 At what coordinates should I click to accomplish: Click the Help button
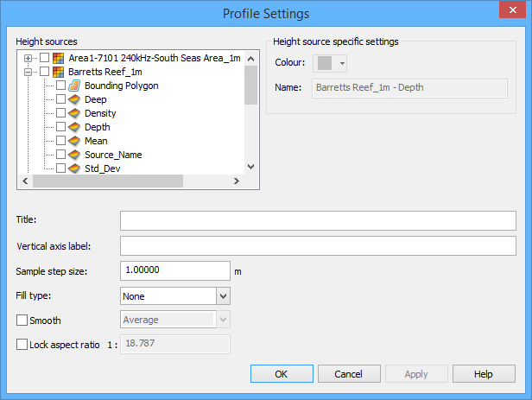(x=484, y=374)
